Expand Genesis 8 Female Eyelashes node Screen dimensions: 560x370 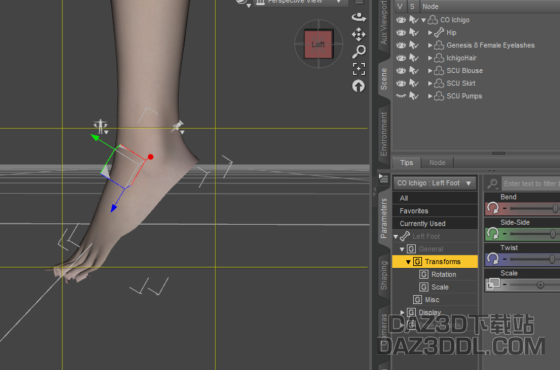pos(430,45)
